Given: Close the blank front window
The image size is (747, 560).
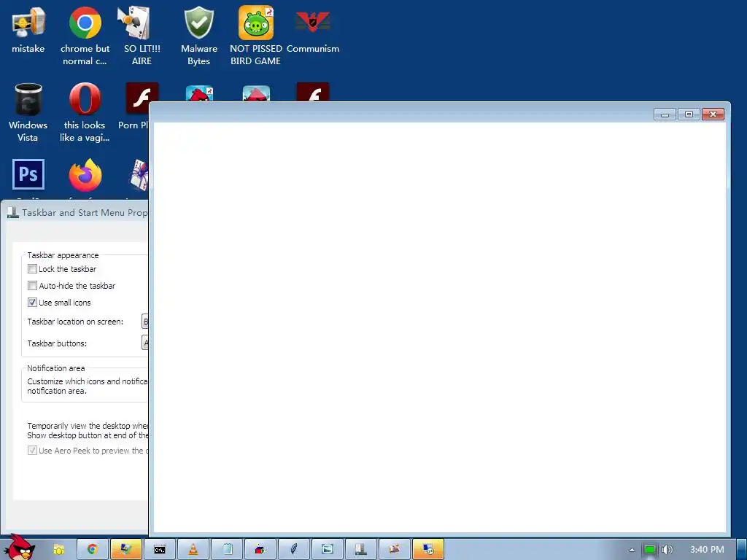Looking at the screenshot, I should point(713,114).
